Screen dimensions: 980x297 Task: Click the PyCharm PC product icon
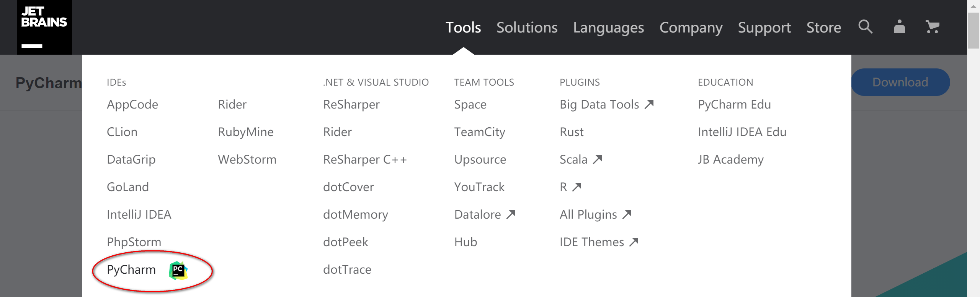[178, 270]
